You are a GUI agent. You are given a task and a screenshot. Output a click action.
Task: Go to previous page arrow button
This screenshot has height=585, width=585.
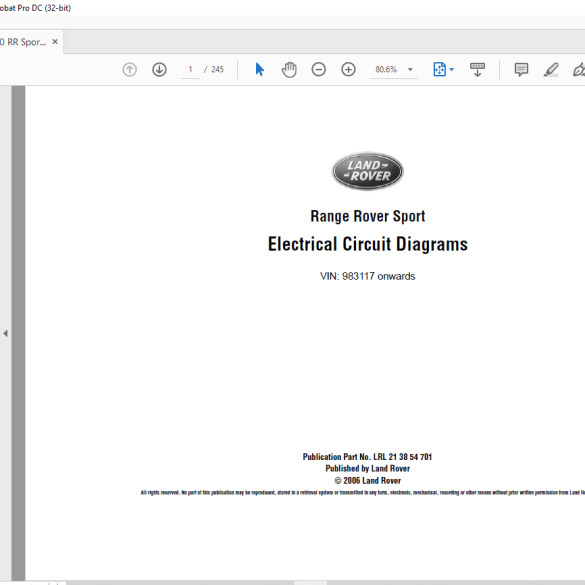(x=129, y=69)
